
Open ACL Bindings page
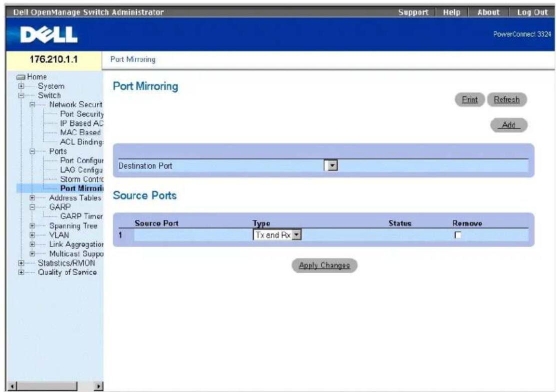tap(82, 142)
